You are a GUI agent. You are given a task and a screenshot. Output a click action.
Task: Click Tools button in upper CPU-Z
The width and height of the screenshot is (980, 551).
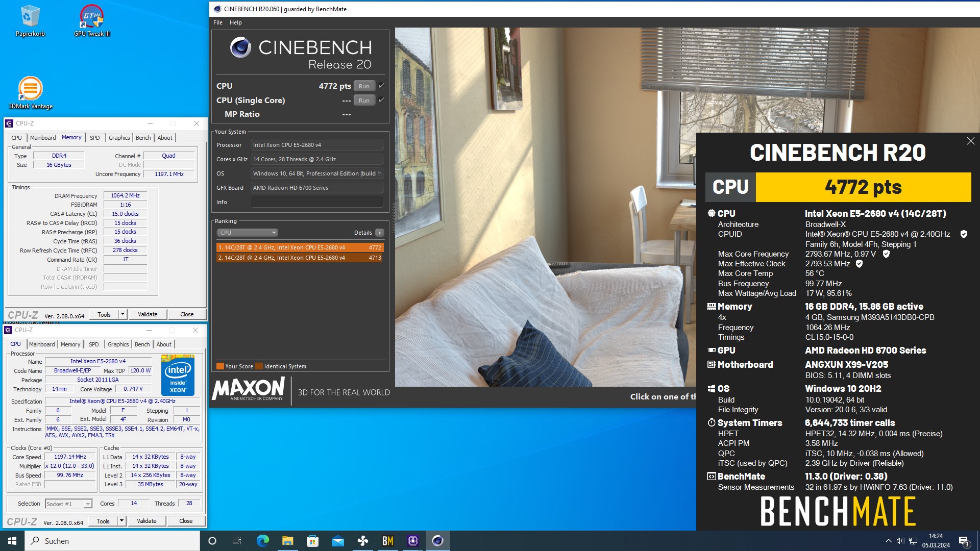point(104,315)
